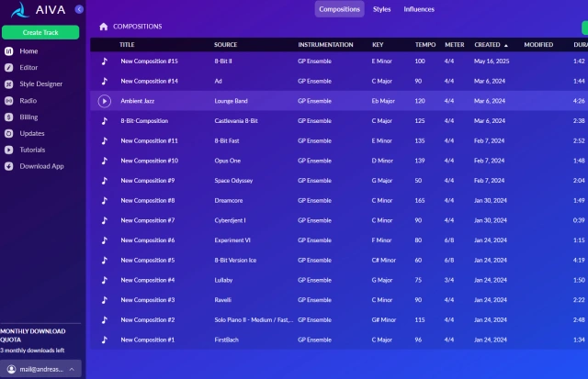Click the Space Odyssey source cell
This screenshot has width=588, height=379.
(x=233, y=181)
